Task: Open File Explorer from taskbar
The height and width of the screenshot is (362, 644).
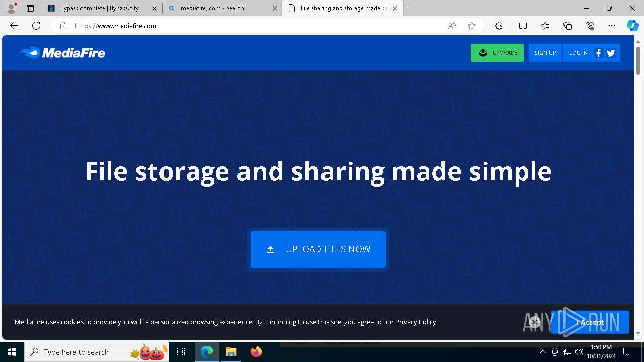Action: coord(231,352)
